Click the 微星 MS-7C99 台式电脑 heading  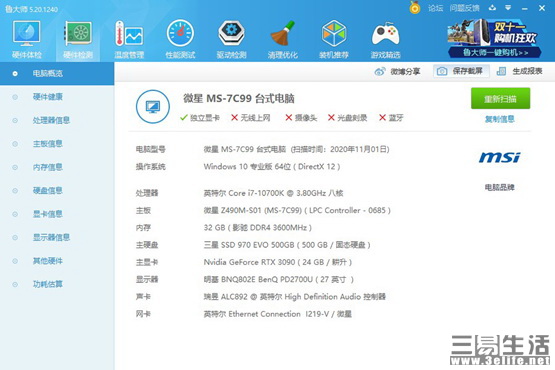click(239, 98)
